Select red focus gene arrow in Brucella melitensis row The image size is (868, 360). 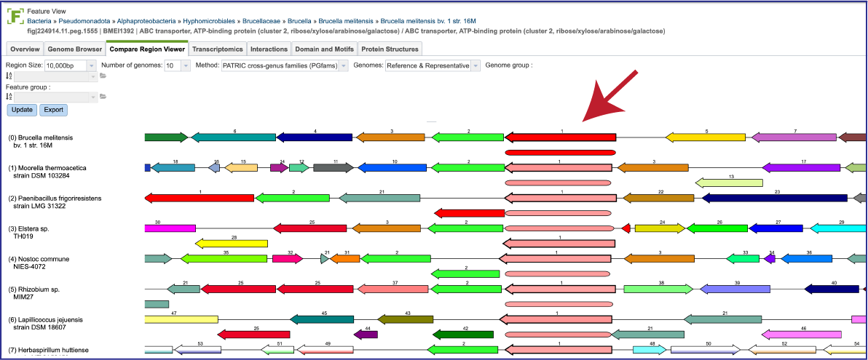tap(560, 137)
